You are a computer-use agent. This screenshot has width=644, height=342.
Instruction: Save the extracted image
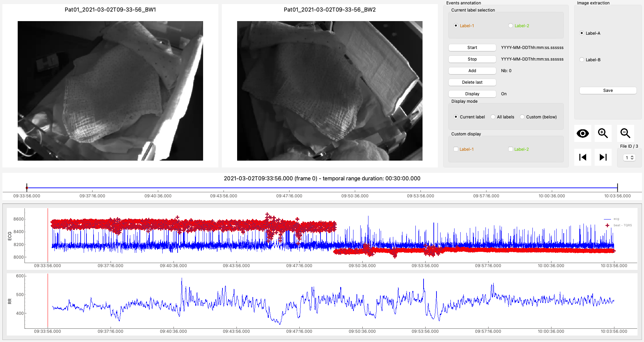coord(608,91)
